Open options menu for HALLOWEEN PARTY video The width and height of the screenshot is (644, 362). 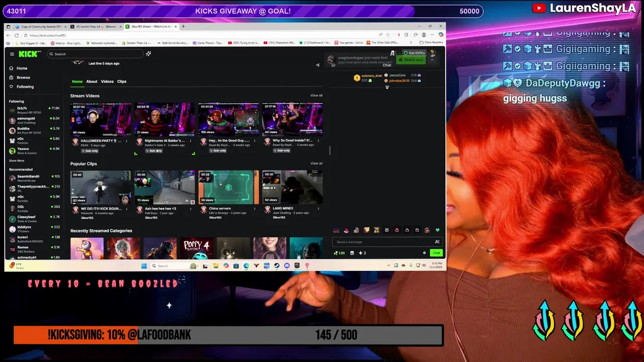(127, 141)
